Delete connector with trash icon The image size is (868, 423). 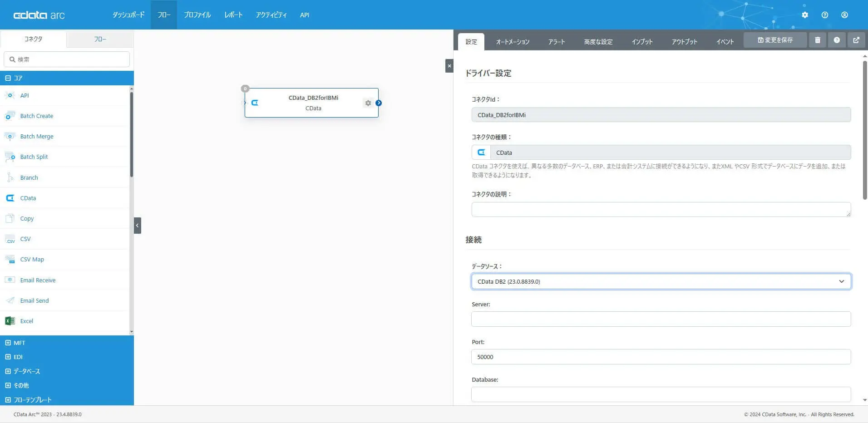pyautogui.click(x=818, y=40)
